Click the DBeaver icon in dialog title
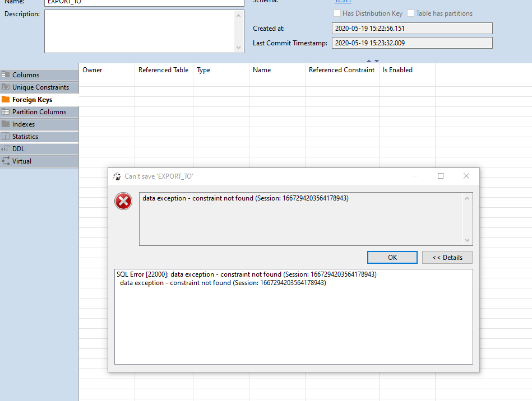 (117, 176)
